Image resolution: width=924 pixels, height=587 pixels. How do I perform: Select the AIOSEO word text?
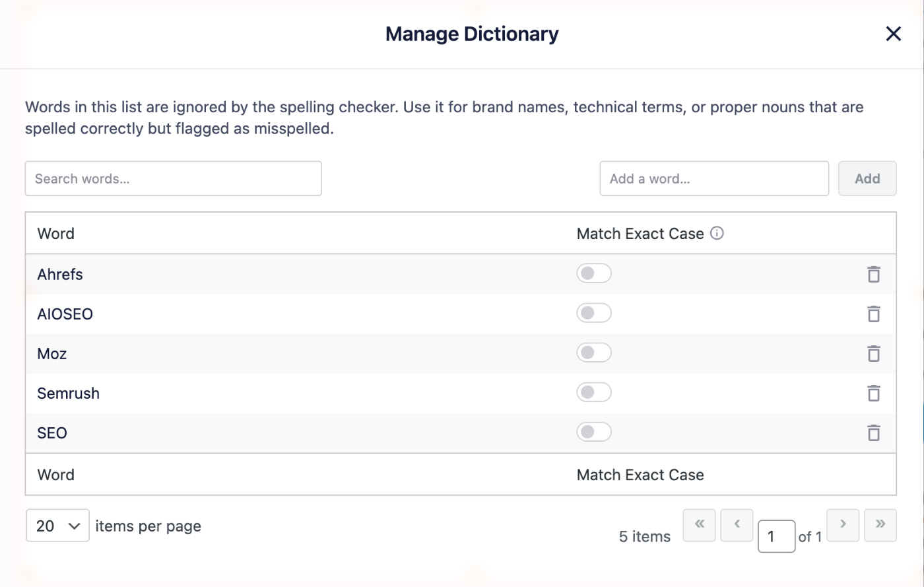point(65,314)
